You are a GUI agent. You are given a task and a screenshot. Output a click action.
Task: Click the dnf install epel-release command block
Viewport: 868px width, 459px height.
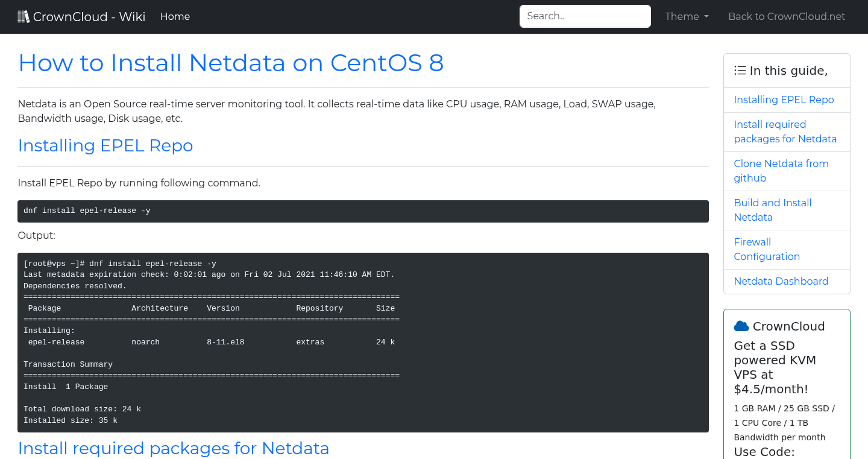pyautogui.click(x=363, y=211)
